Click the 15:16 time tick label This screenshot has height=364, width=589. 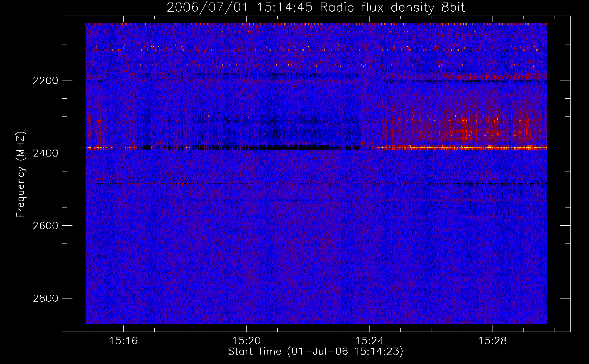tap(124, 341)
